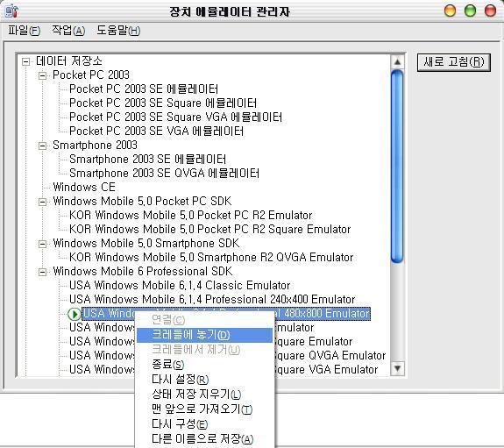
Task: Open the 파일(F) menu
Action: click(25, 31)
